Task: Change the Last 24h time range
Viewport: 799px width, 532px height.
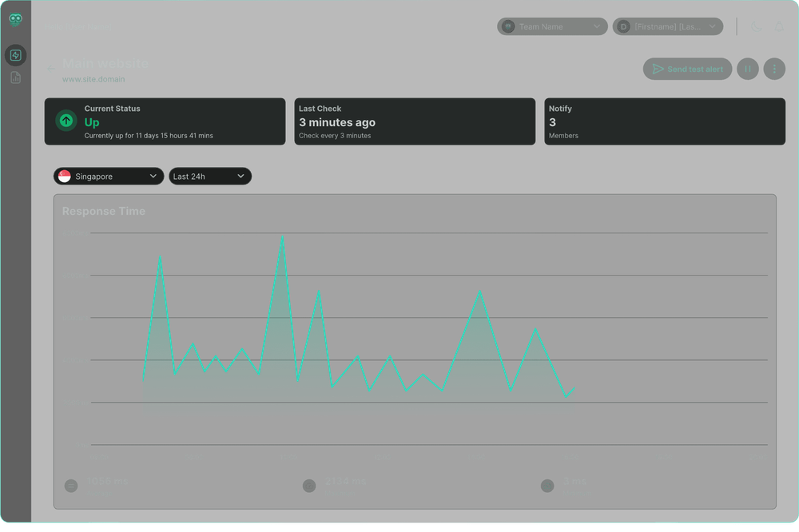Action: pyautogui.click(x=209, y=176)
